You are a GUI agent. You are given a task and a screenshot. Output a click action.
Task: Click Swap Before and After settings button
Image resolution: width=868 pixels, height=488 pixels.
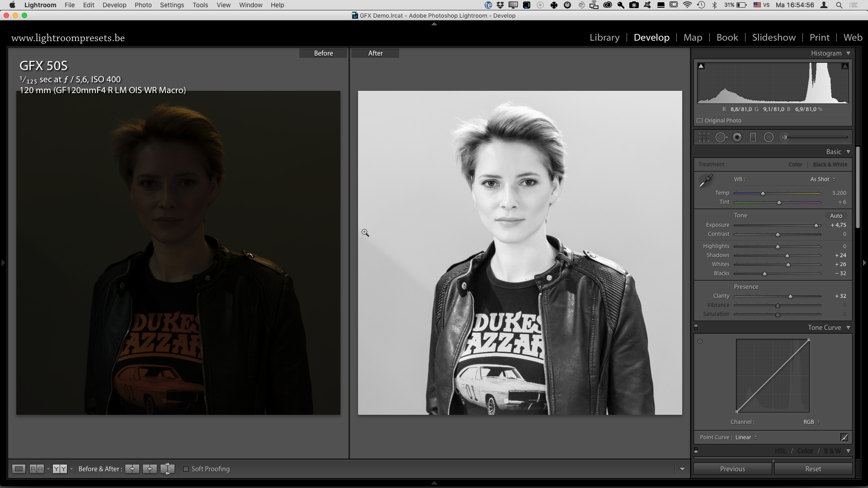167,469
